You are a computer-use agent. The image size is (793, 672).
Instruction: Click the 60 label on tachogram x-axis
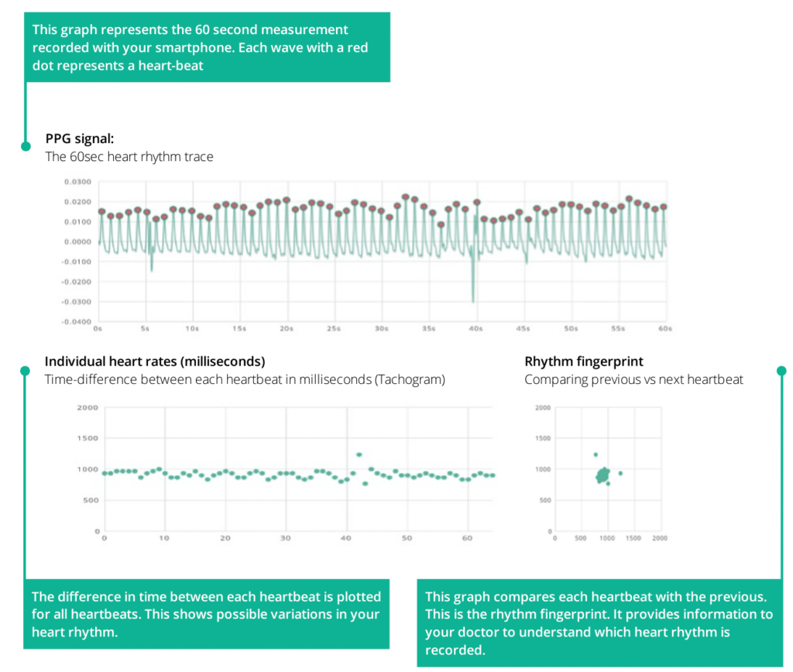[x=467, y=538]
